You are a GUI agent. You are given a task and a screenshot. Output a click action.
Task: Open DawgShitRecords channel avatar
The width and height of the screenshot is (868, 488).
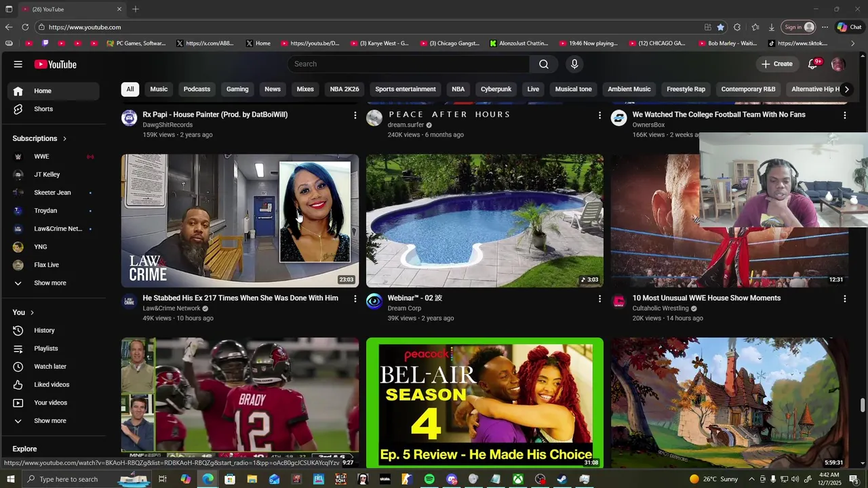130,118
